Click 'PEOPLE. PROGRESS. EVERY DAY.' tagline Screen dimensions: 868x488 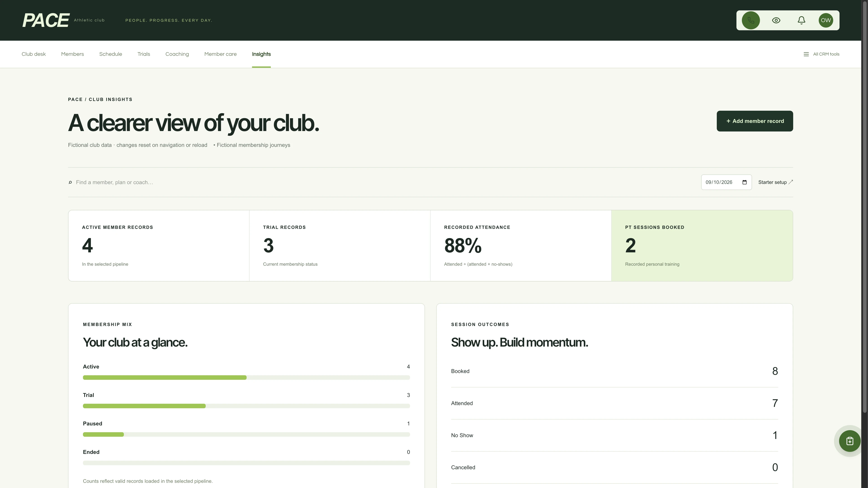point(169,20)
